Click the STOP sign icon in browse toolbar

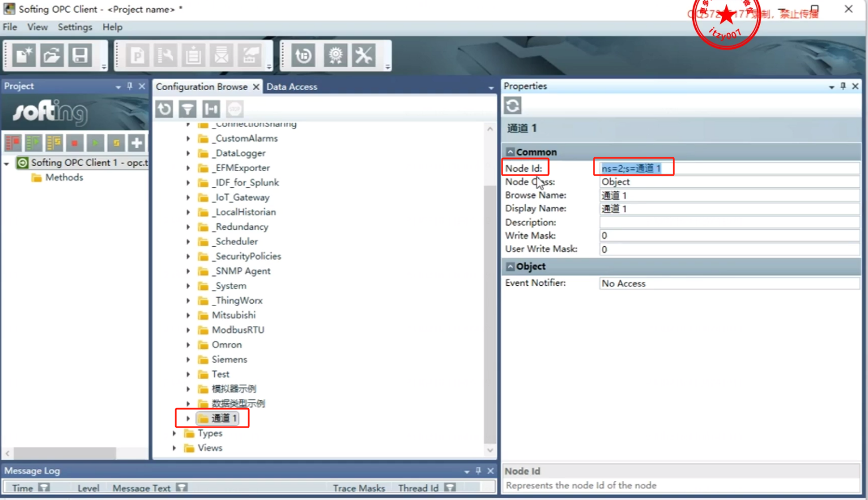tap(234, 108)
